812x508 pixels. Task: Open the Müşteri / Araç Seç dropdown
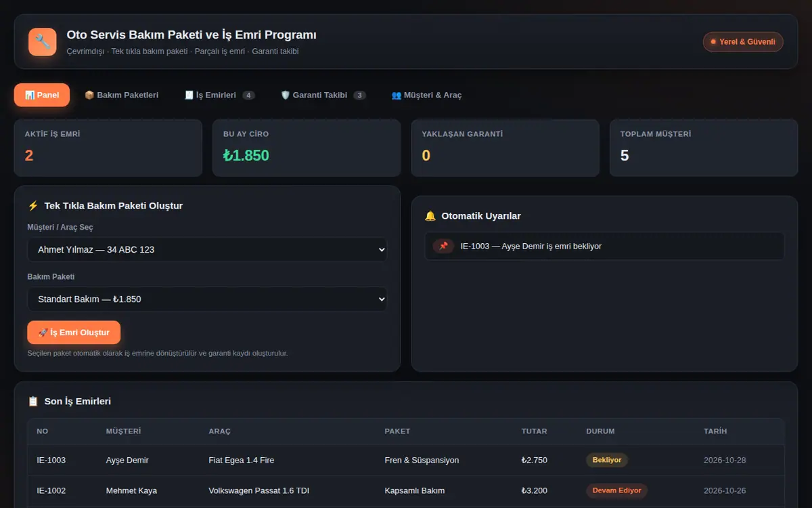[x=207, y=249]
